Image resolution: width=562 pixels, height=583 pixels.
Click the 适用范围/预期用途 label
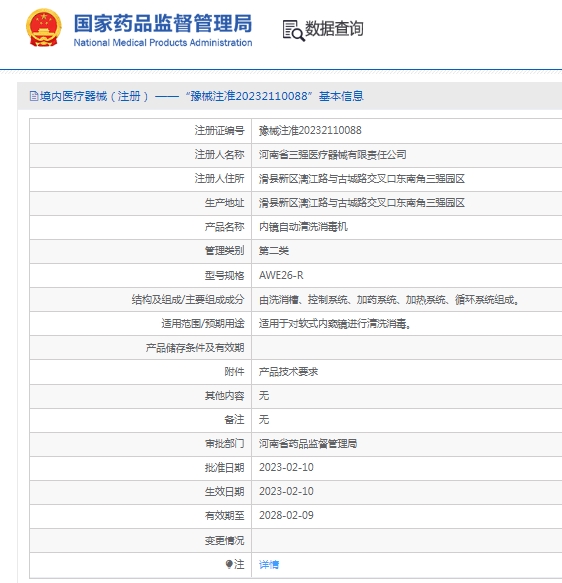click(203, 323)
